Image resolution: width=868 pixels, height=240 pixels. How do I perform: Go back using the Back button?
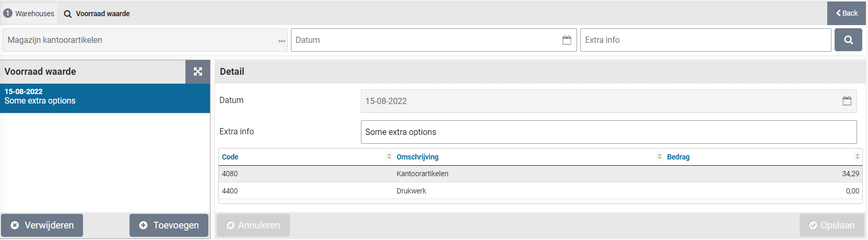pos(847,13)
